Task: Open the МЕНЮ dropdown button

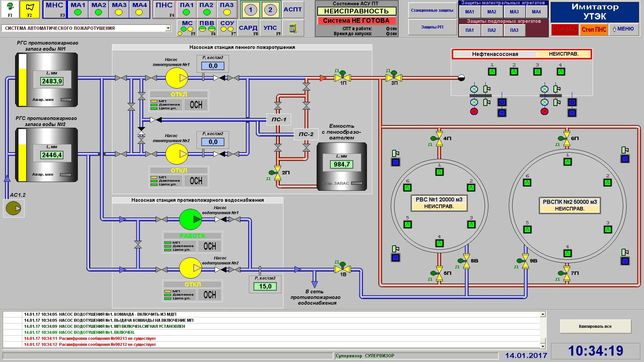Action: coord(623,29)
